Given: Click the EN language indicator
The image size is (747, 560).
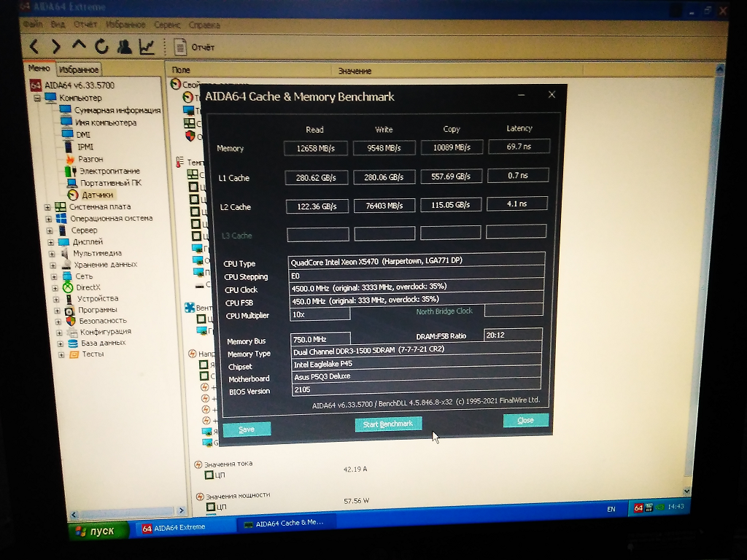Looking at the screenshot, I should point(611,509).
